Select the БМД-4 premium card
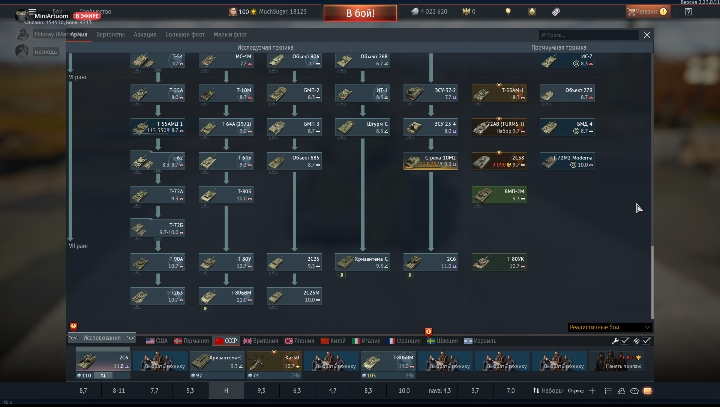Image resolution: width=720 pixels, height=407 pixels. tap(567, 127)
